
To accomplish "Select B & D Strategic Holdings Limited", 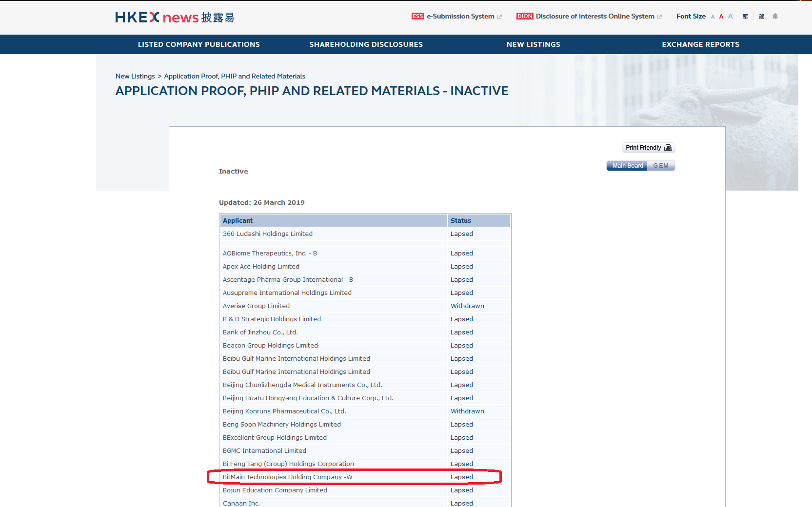I will click(272, 319).
